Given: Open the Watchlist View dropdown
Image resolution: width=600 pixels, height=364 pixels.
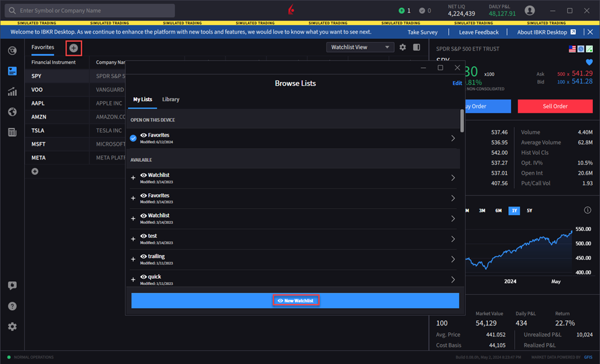Looking at the screenshot, I should (360, 47).
